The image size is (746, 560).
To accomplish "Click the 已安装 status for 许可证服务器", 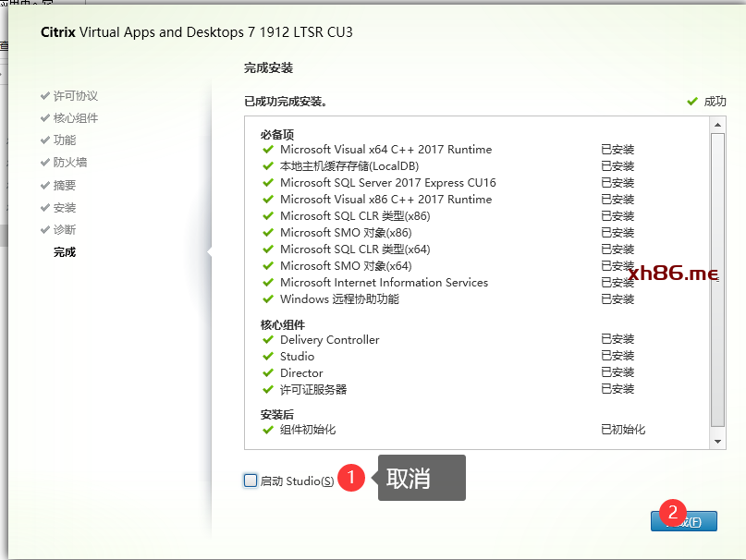I will [x=618, y=389].
